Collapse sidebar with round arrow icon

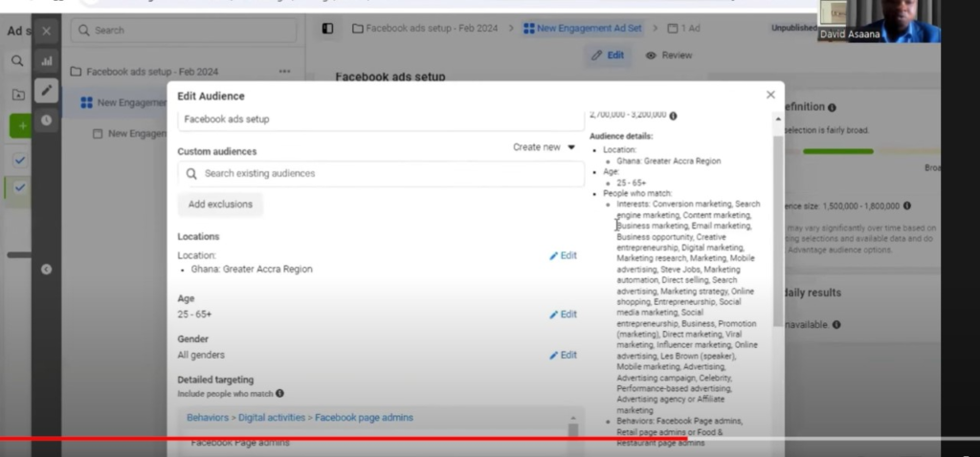46,269
